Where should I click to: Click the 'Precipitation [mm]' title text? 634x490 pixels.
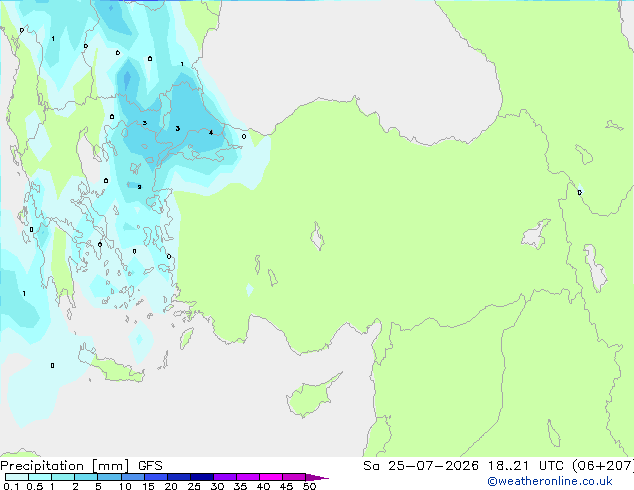[x=65, y=466]
